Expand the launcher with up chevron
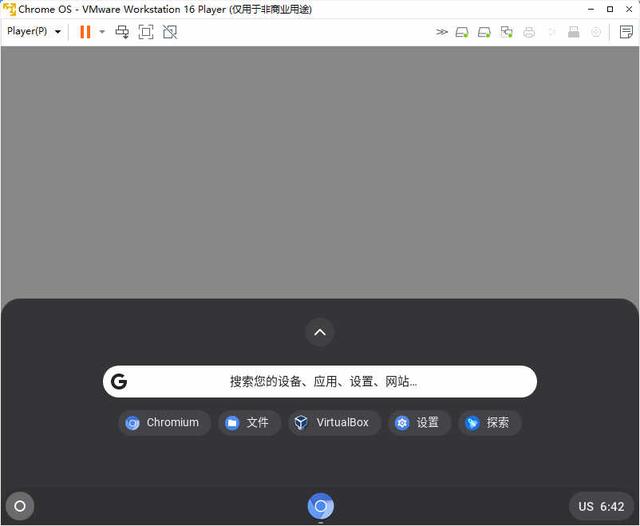This screenshot has width=640, height=526. coord(320,332)
